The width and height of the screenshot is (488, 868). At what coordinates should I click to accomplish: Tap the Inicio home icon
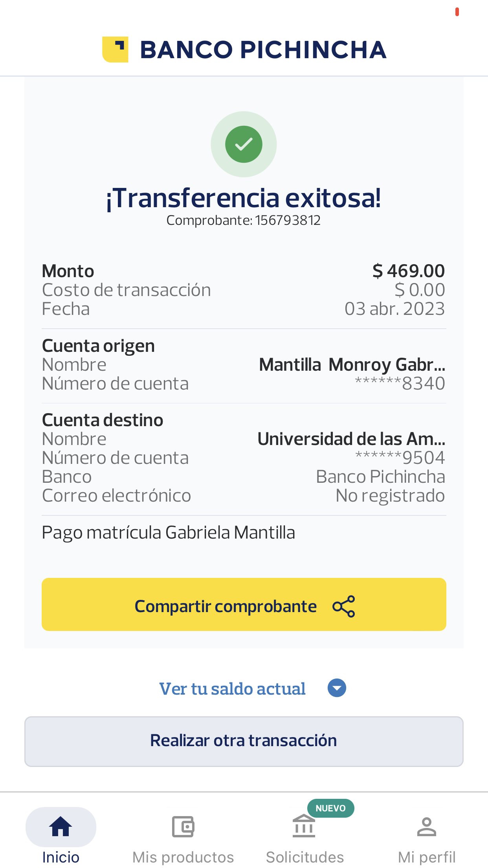point(61,826)
